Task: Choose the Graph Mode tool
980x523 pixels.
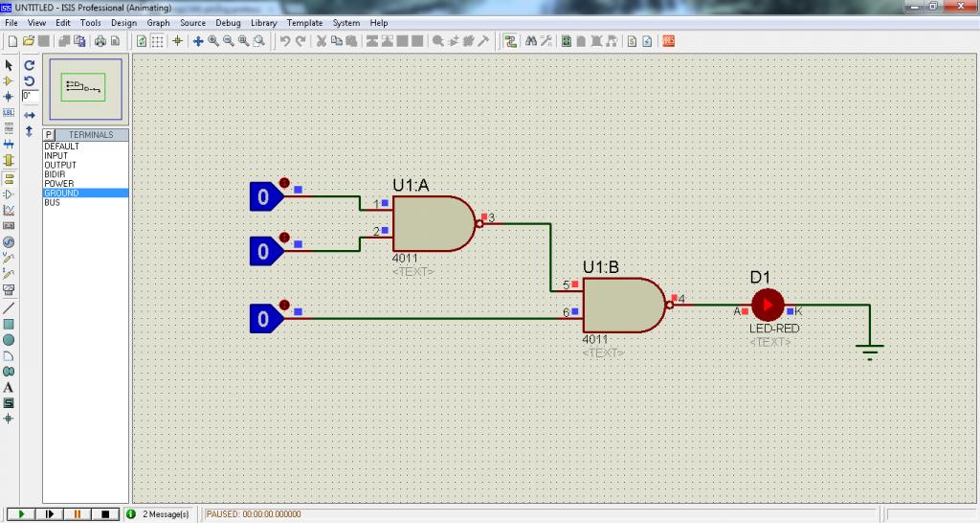Action: (x=8, y=210)
